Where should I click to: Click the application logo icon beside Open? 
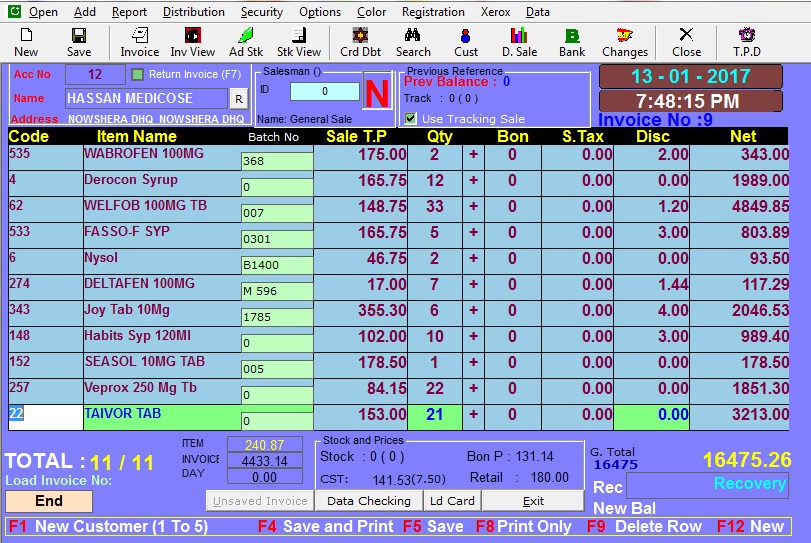tap(14, 11)
